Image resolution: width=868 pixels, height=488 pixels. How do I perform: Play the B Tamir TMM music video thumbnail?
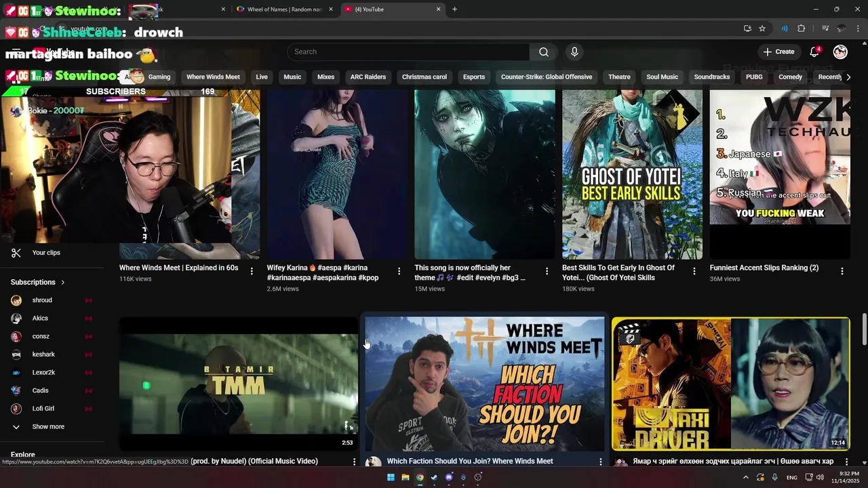coord(239,384)
